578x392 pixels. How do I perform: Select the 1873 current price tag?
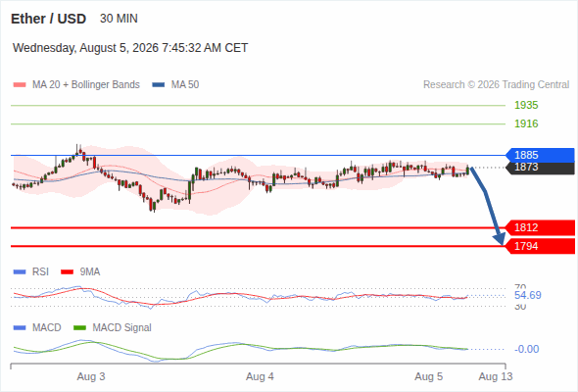540,168
